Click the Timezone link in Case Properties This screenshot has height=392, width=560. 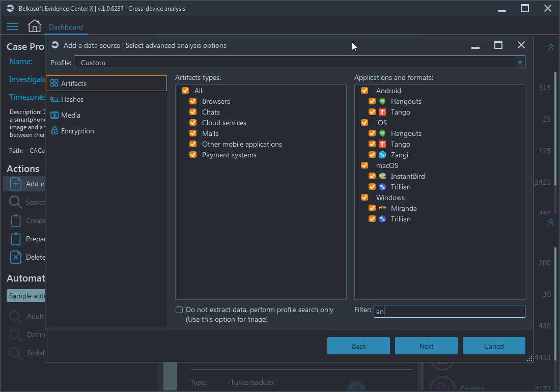tap(27, 97)
